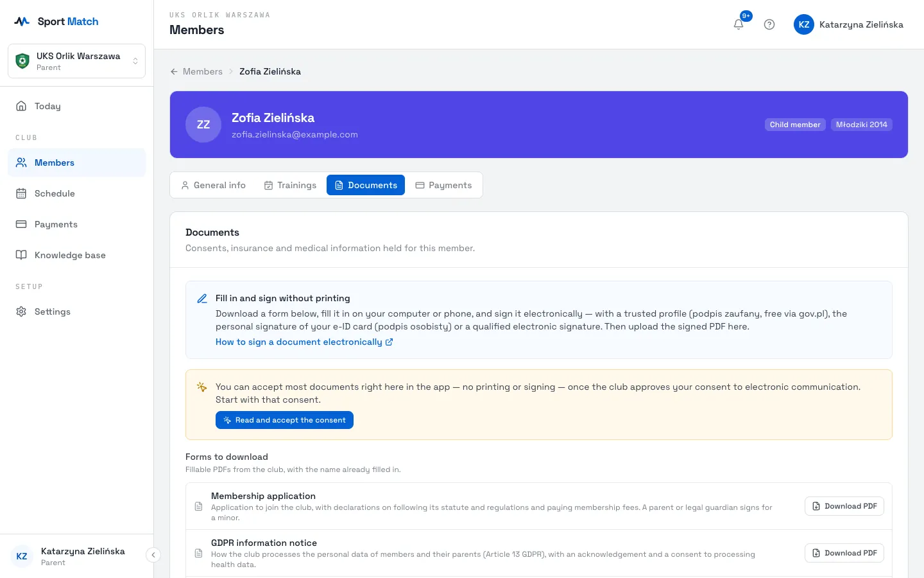The height and width of the screenshot is (578, 924).
Task: Click the ZZ member avatar
Action: (203, 125)
